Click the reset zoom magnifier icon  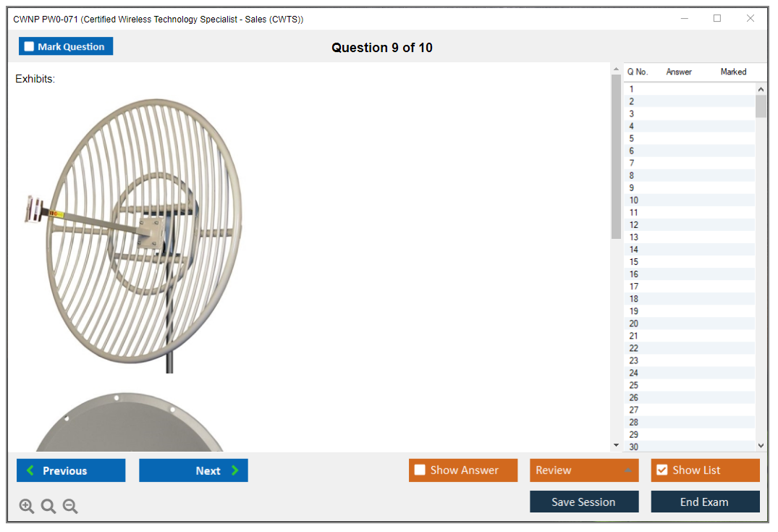coord(48,507)
